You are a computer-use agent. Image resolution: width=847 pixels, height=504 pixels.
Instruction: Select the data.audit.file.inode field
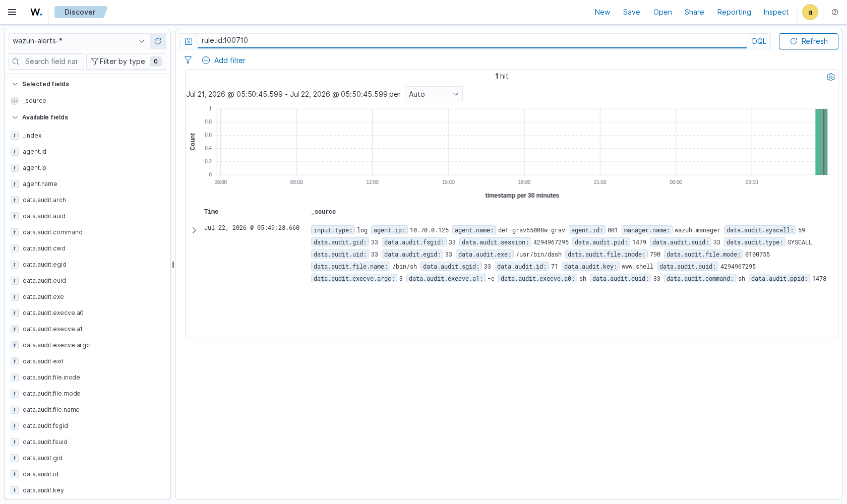point(51,377)
